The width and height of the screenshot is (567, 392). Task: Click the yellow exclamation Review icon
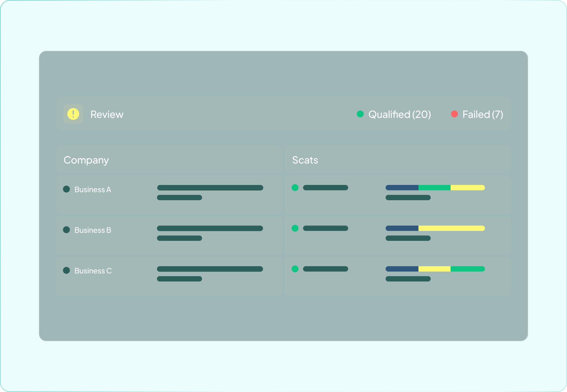coord(73,114)
